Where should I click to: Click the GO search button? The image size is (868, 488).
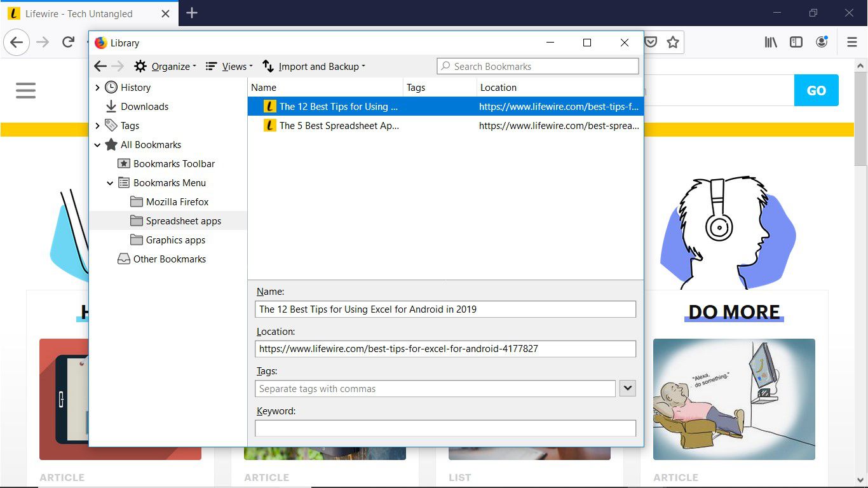tap(816, 90)
